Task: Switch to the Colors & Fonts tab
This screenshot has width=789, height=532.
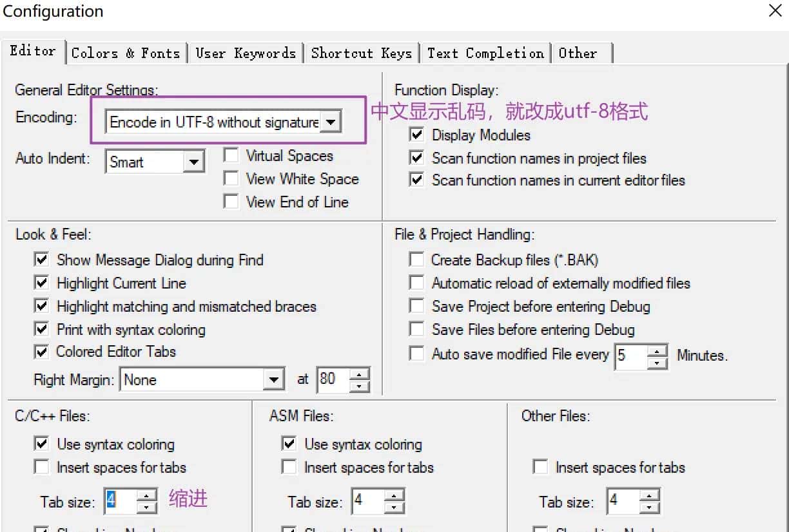Action: pyautogui.click(x=126, y=53)
